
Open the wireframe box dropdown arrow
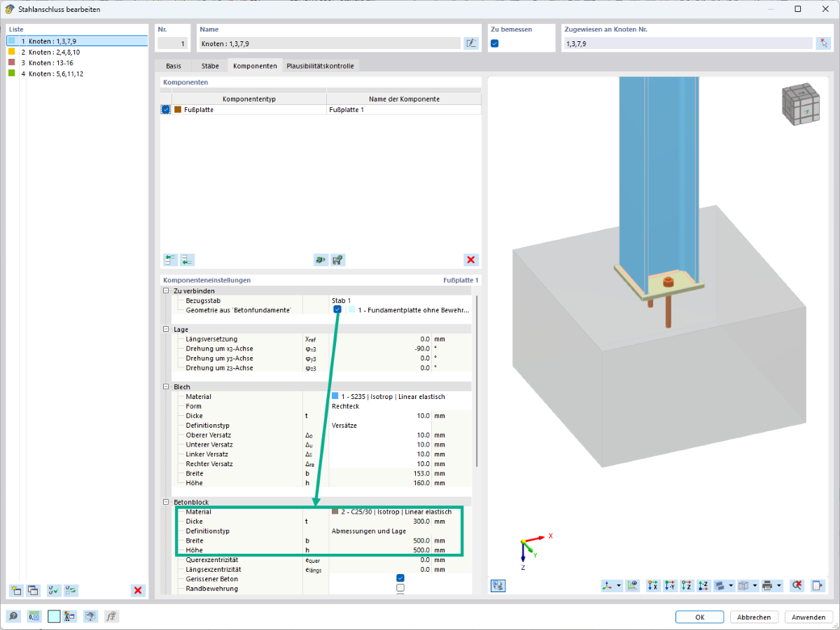pos(755,584)
